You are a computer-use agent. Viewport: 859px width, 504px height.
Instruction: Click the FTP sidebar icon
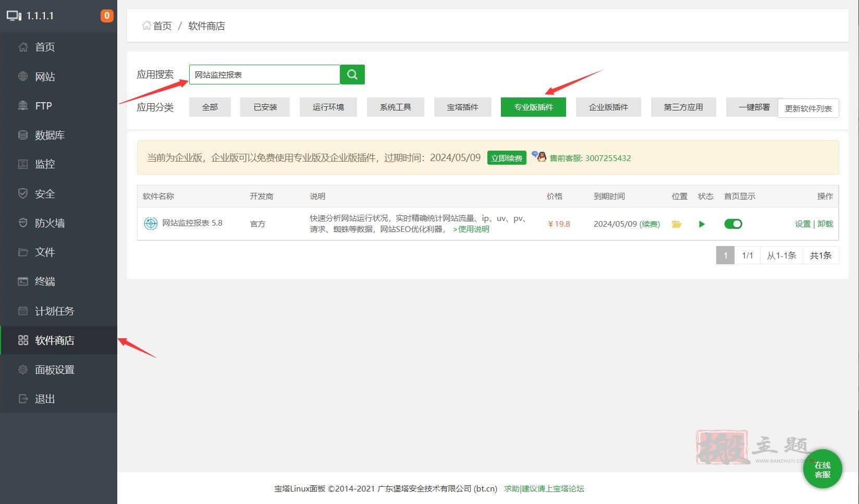coord(23,106)
